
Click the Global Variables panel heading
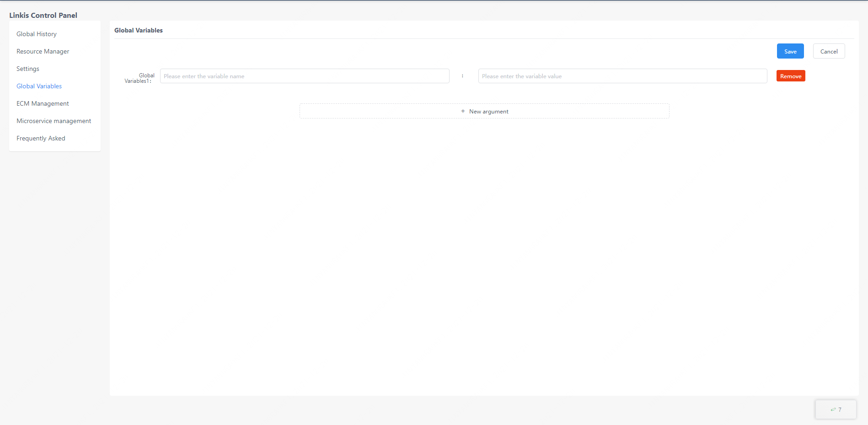(138, 30)
